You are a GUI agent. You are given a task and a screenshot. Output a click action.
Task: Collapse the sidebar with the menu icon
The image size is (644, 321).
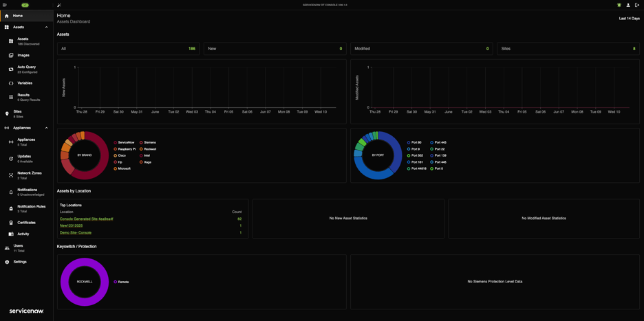[5, 5]
